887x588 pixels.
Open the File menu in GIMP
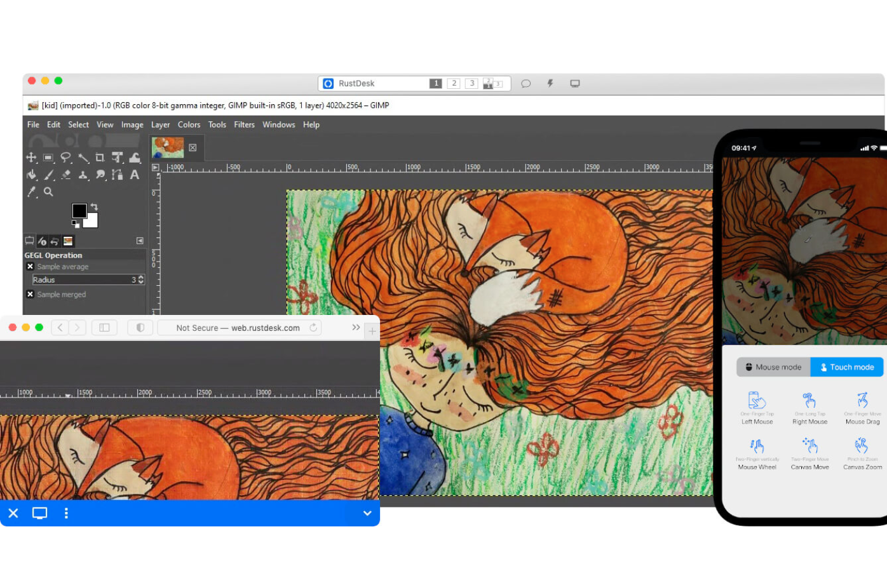33,125
